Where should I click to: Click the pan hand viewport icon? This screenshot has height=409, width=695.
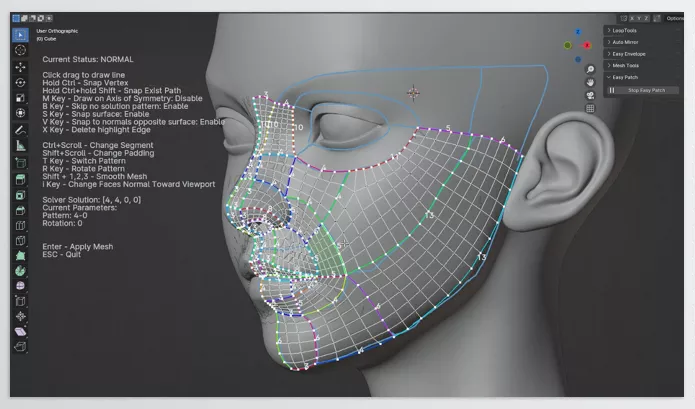click(590, 83)
